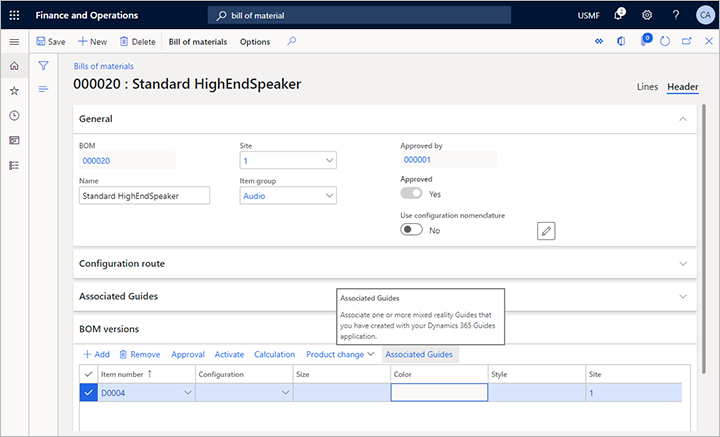The height and width of the screenshot is (437, 720).
Task: Click the notifications bell icon
Action: [x=619, y=16]
